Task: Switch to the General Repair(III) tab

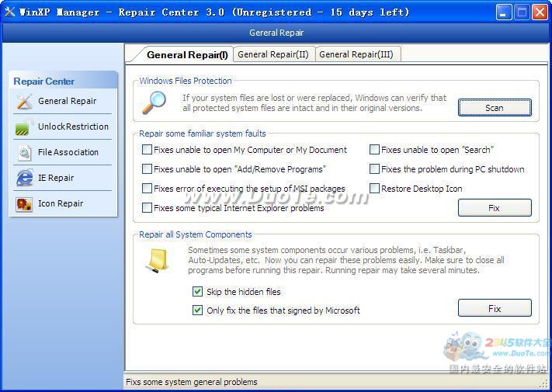Action: pos(356,54)
